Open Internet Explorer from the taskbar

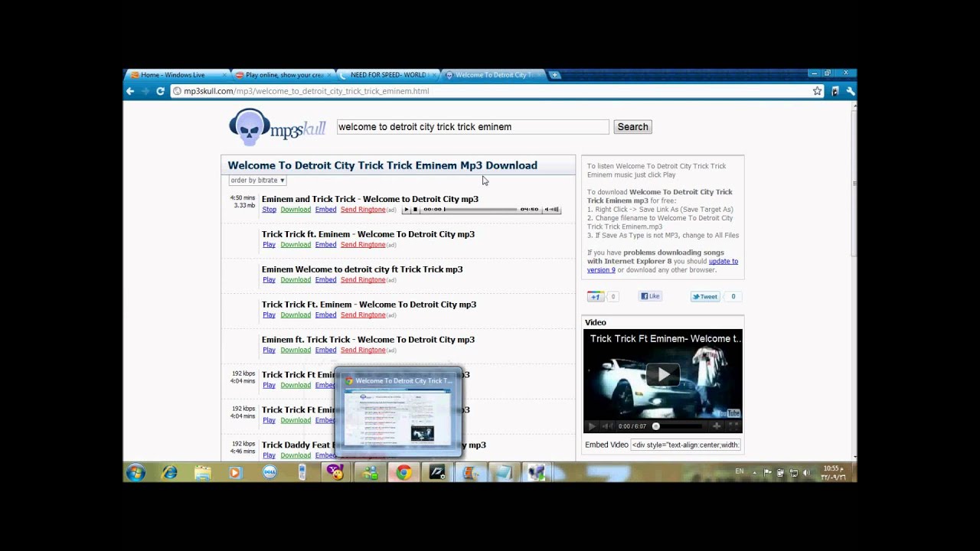point(170,472)
